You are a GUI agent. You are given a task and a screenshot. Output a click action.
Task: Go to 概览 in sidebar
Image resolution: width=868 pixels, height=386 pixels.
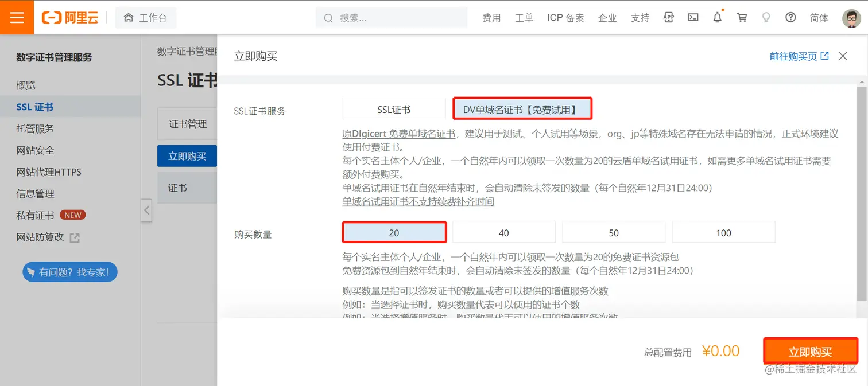pyautogui.click(x=26, y=85)
